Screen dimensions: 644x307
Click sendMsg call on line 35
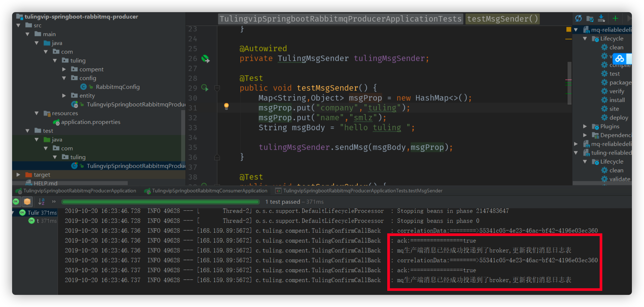351,147
